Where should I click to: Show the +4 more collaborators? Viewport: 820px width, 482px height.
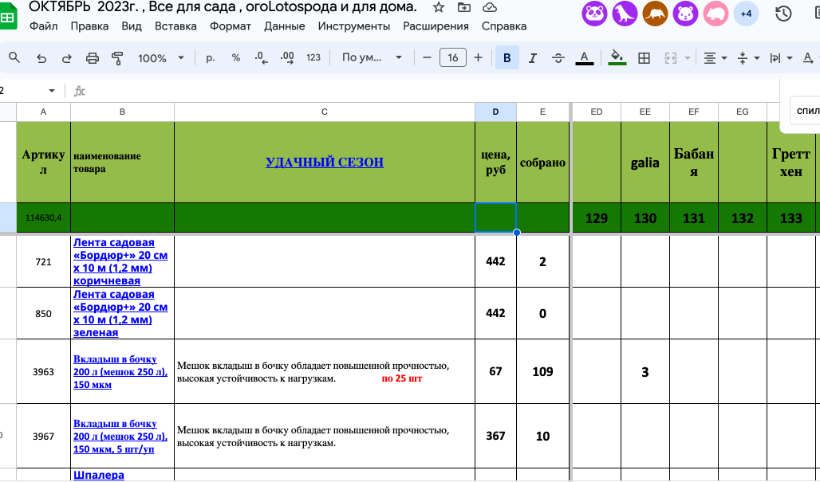[745, 14]
